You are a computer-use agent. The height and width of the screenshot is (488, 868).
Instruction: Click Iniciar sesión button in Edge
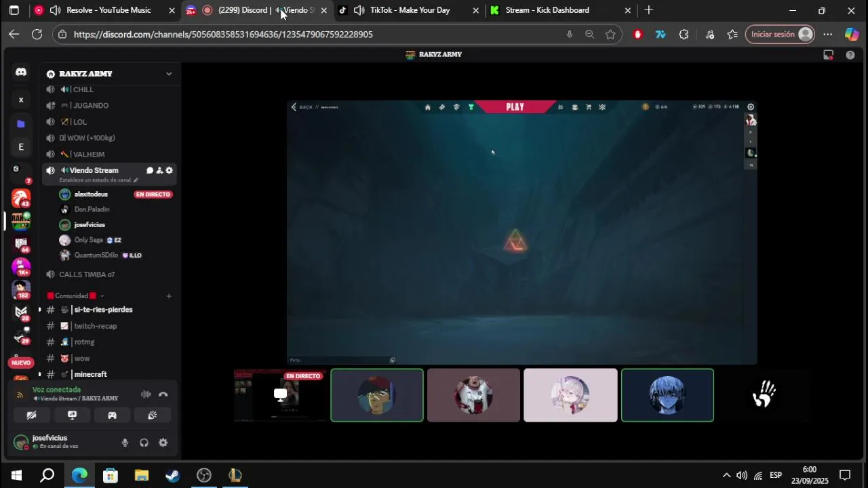[x=779, y=34]
